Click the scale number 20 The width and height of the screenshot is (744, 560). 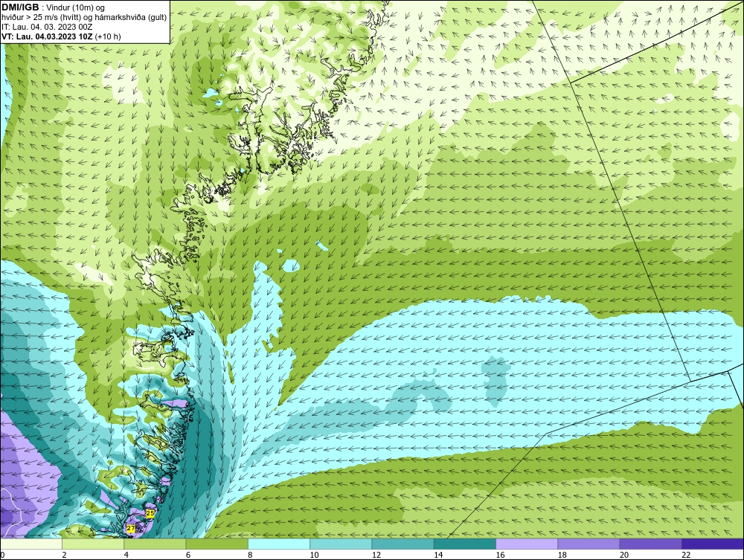tap(624, 555)
